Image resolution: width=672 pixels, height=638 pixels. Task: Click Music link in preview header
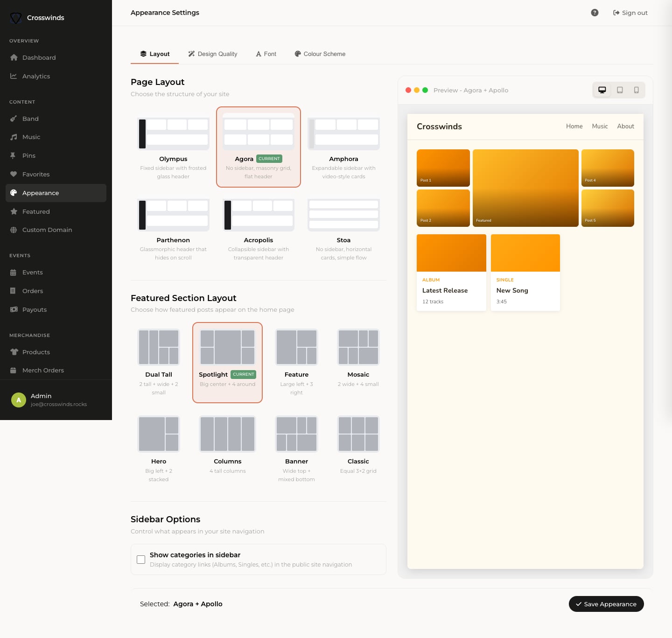coord(600,126)
